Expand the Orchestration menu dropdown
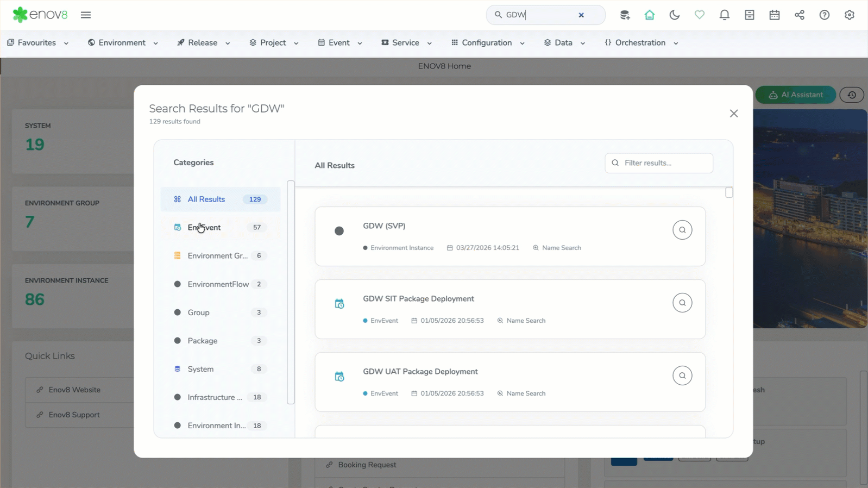 (x=641, y=43)
